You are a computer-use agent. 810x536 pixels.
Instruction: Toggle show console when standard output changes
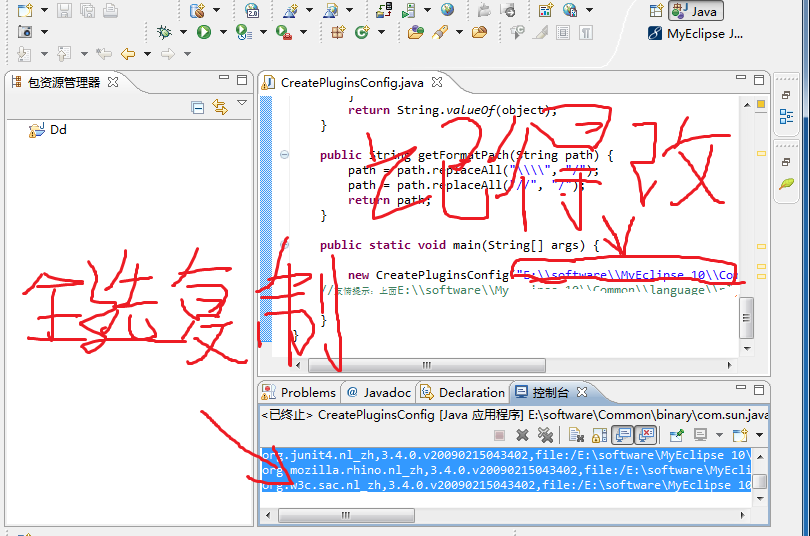pyautogui.click(x=622, y=435)
